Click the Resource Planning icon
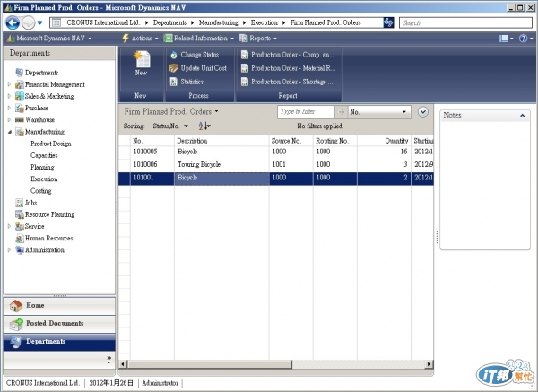The image size is (538, 392). (x=20, y=215)
